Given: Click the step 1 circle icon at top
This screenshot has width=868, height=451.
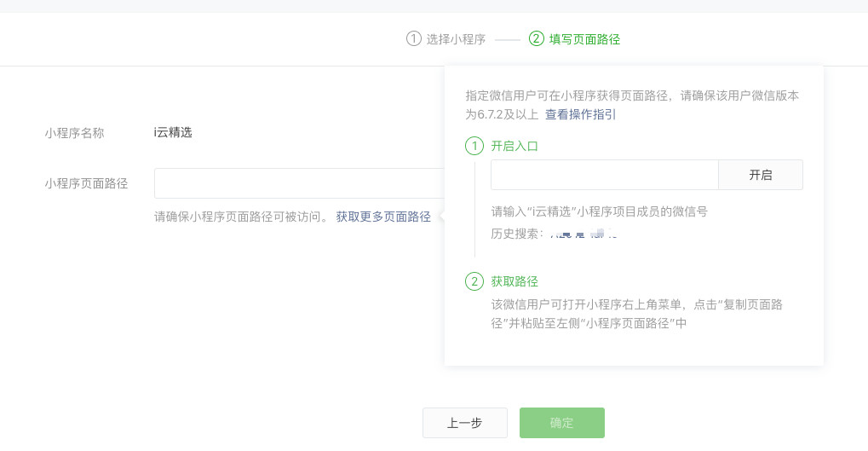Looking at the screenshot, I should (413, 38).
